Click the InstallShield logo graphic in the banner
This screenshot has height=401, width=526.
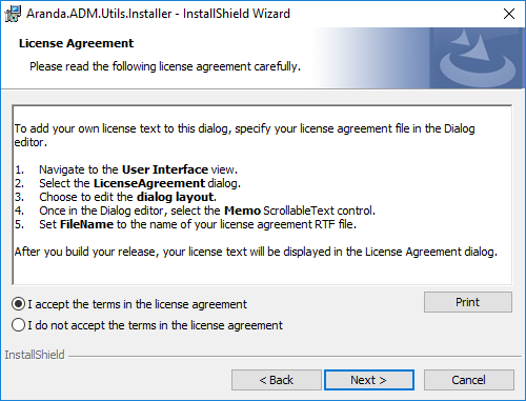tap(477, 58)
